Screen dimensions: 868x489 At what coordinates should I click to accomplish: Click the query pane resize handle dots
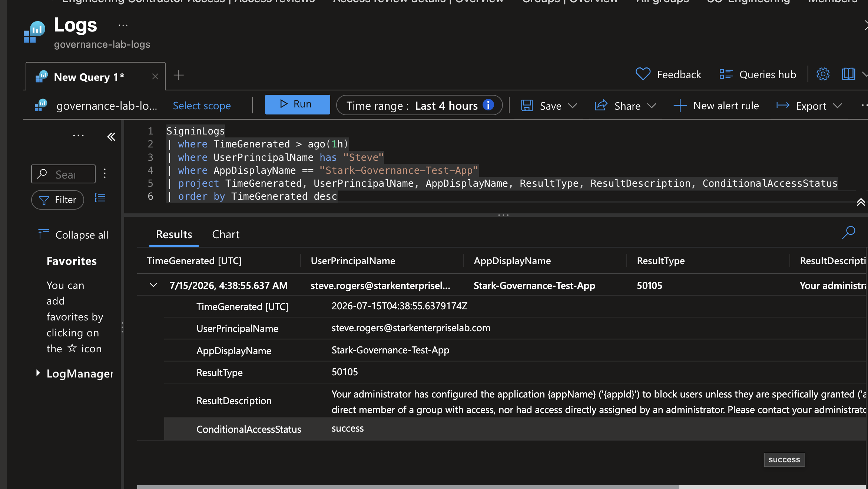[x=503, y=215]
